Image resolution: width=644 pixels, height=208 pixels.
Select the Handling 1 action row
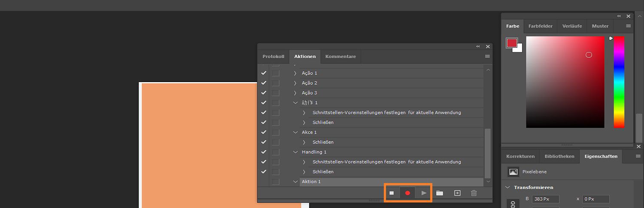391,152
